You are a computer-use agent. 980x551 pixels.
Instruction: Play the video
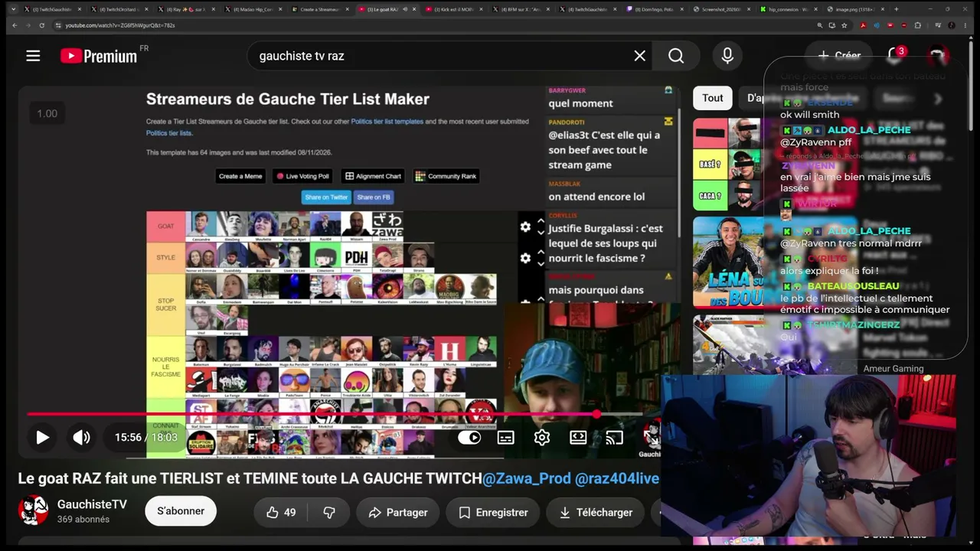[42, 438]
